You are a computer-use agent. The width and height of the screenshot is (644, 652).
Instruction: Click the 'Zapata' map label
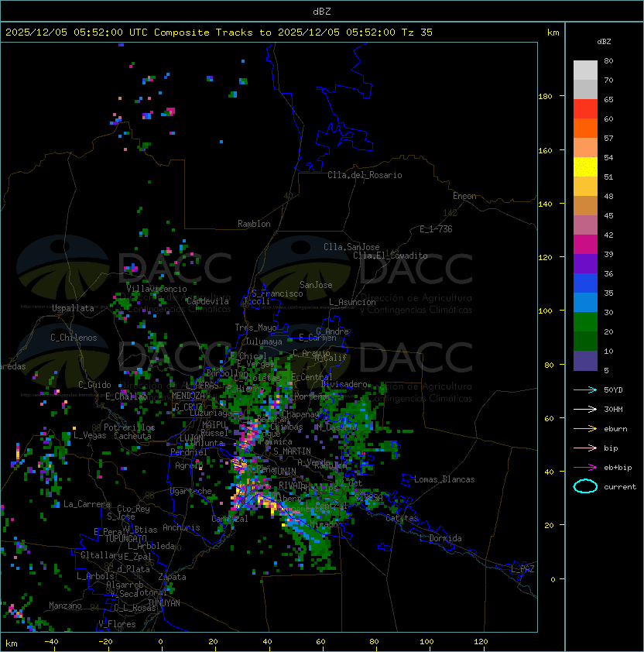tap(172, 577)
